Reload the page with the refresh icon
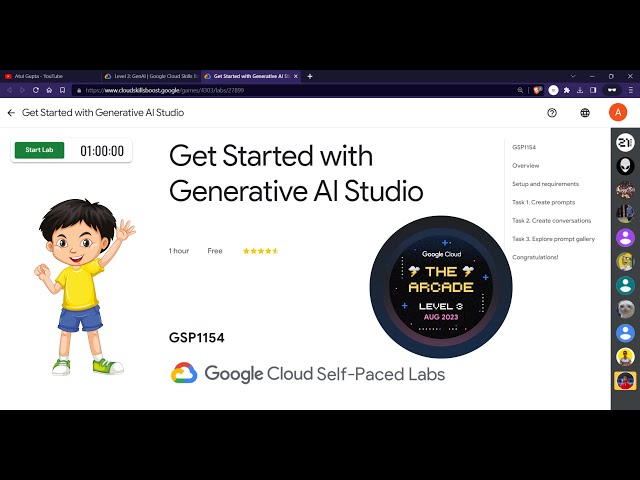The width and height of the screenshot is (640, 480). point(36,90)
